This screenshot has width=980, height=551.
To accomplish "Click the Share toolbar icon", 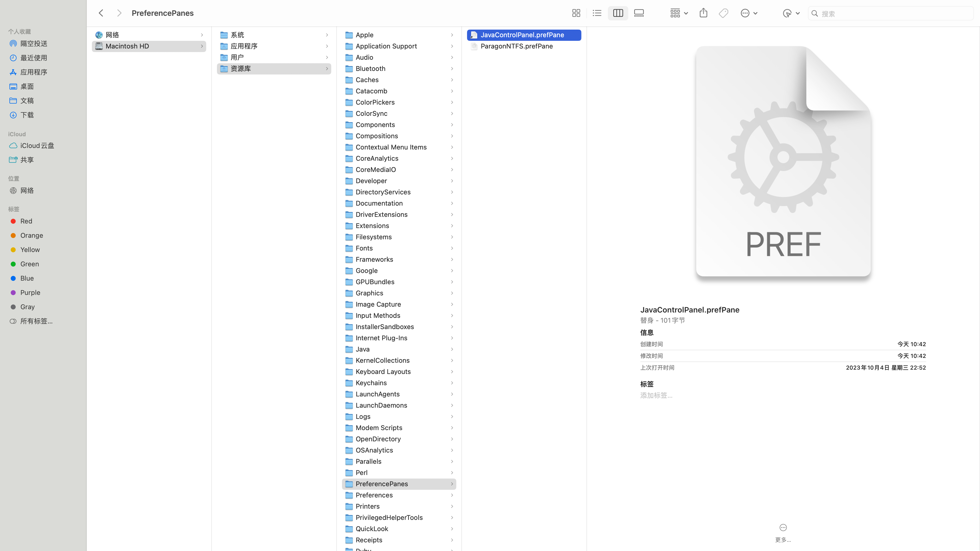I will point(703,13).
